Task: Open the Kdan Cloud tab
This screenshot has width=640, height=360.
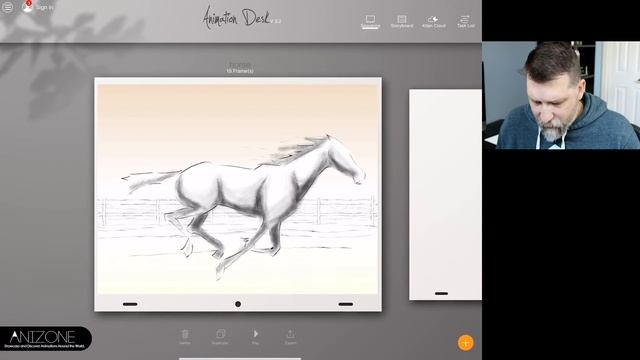Action: pos(433,22)
